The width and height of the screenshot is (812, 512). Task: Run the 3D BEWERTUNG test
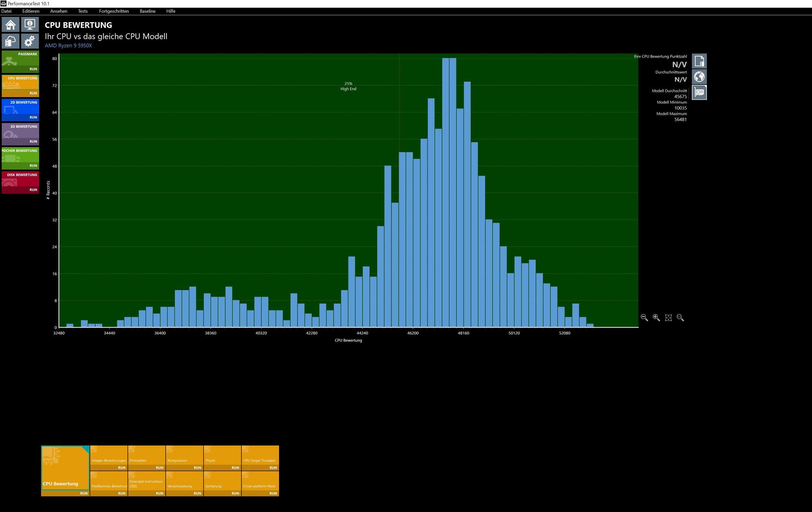coord(20,142)
